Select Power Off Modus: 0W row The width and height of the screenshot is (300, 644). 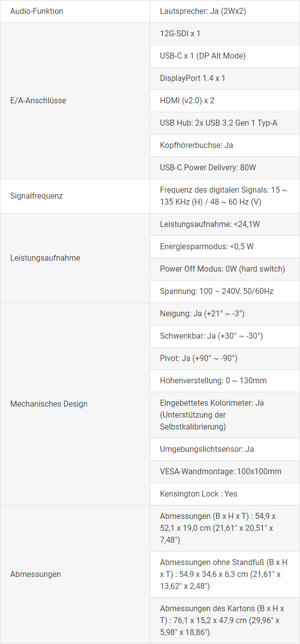pyautogui.click(x=225, y=269)
